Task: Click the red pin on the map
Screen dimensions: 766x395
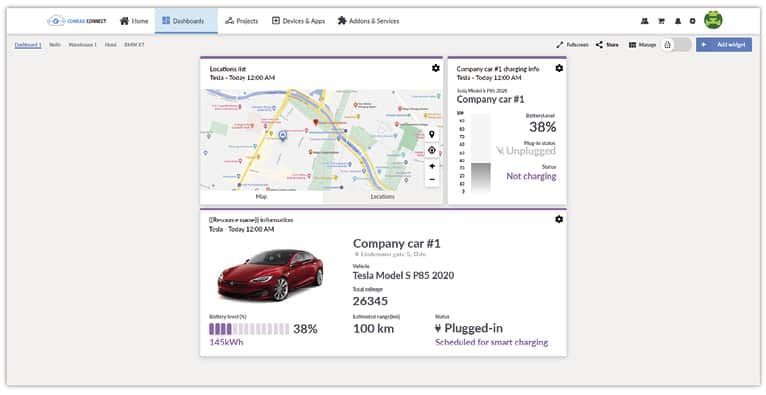Action: [x=316, y=122]
